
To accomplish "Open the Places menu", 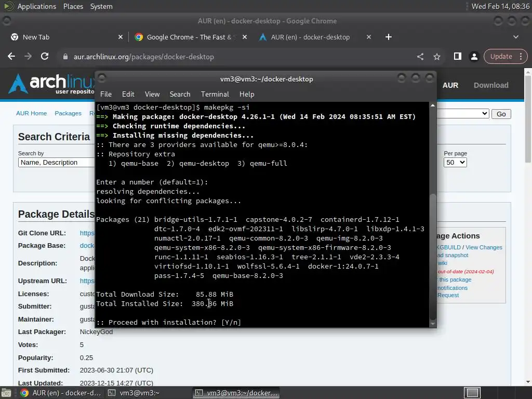I will click(73, 6).
